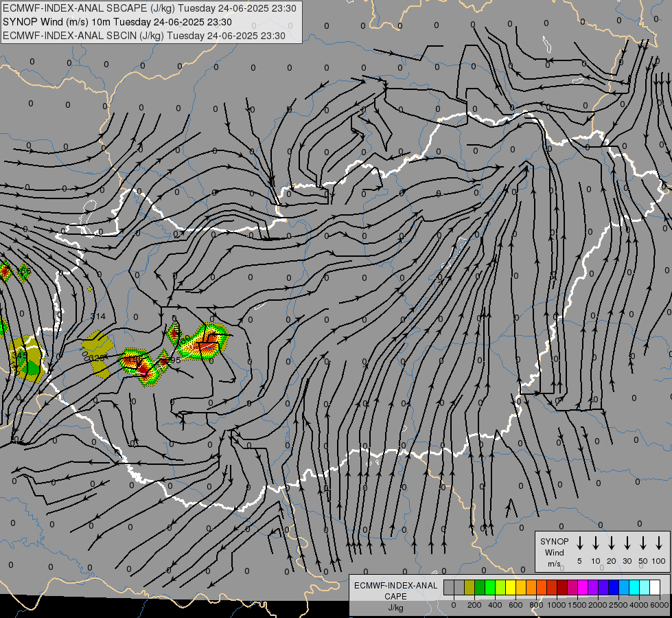672x618 pixels.
Task: Click the 'SYNOP Wind m/s' legend label
Action: [x=554, y=552]
